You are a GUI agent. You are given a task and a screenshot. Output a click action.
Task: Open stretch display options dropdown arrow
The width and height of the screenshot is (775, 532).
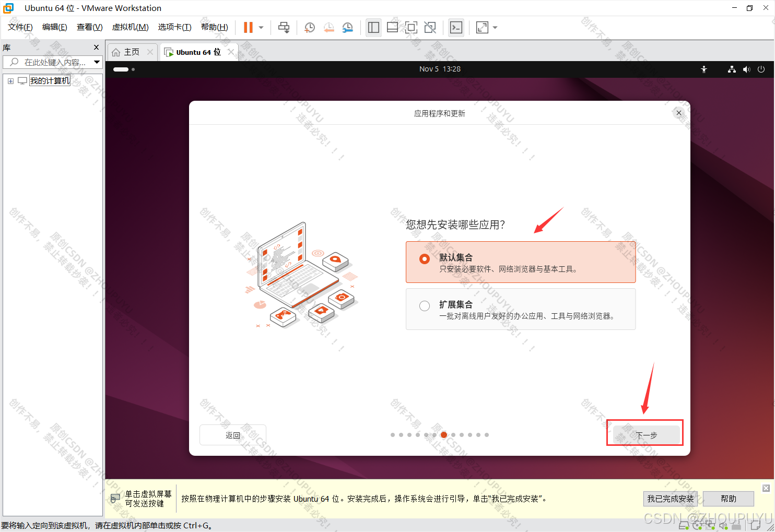click(x=495, y=28)
